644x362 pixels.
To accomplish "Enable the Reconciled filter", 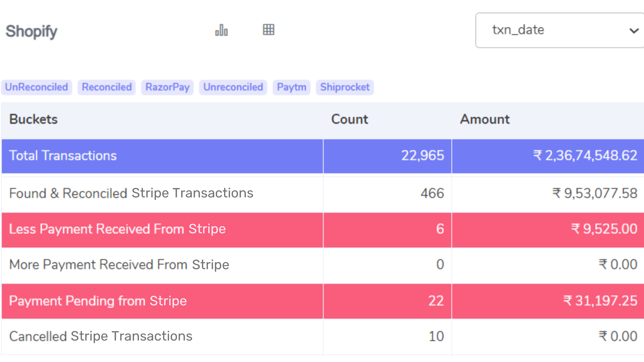I will [106, 87].
